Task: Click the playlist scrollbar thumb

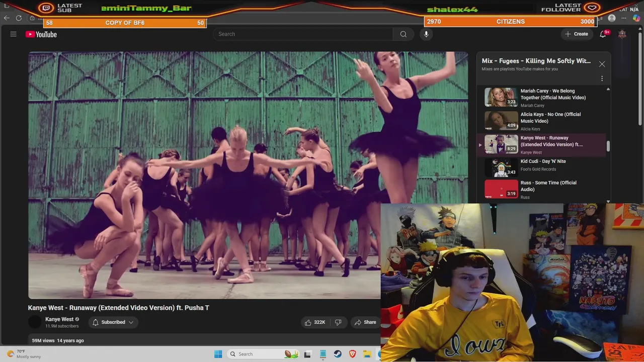Action: coord(608,146)
